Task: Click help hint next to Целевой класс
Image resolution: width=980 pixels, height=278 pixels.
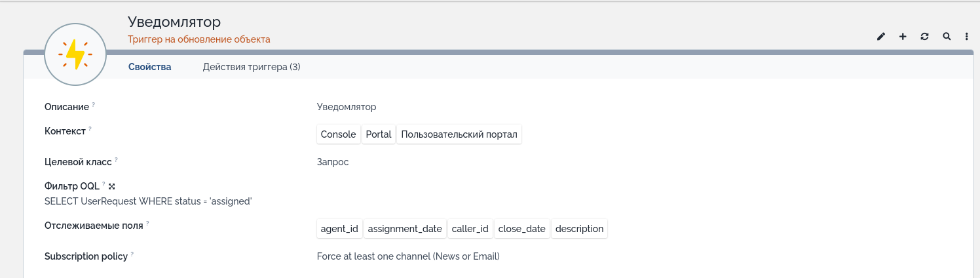Action: pyautogui.click(x=116, y=159)
